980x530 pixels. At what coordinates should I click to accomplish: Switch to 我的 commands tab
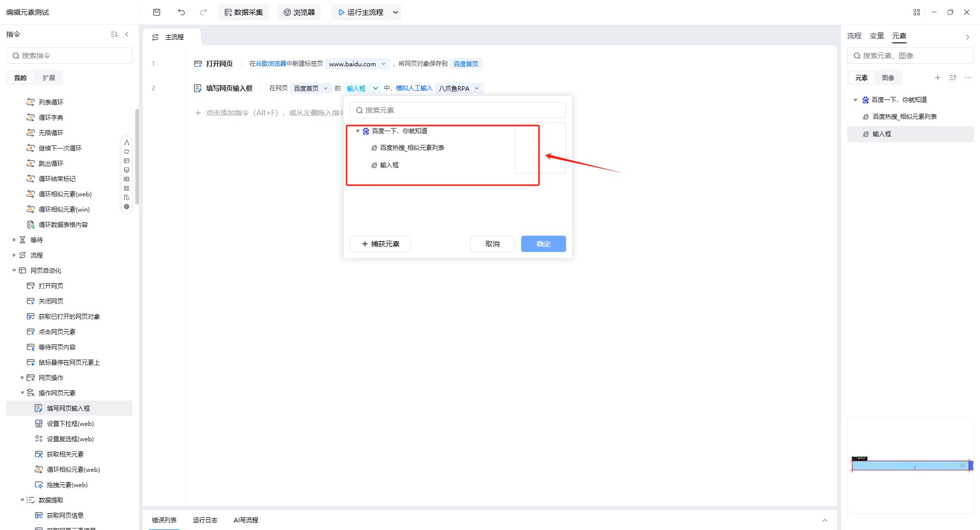click(x=20, y=78)
